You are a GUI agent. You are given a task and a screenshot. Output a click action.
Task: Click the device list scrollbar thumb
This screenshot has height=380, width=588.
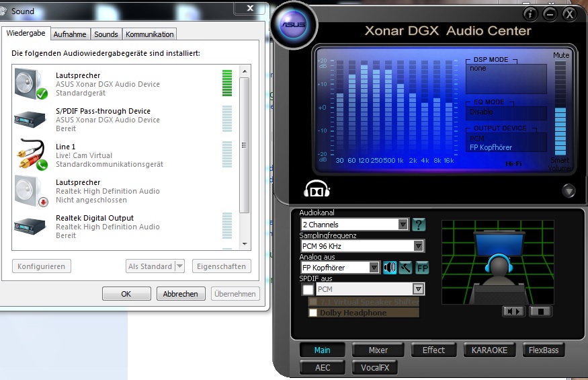click(x=245, y=145)
